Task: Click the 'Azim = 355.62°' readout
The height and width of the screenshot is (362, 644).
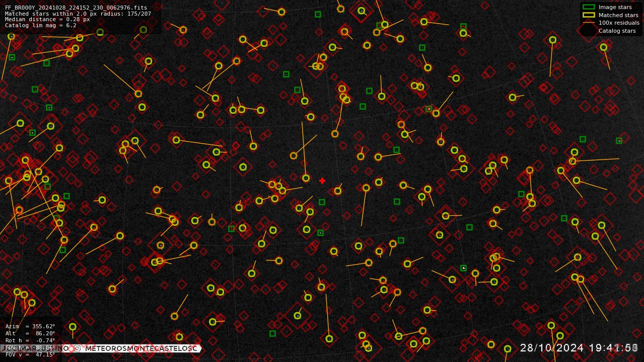Action: 30,327
